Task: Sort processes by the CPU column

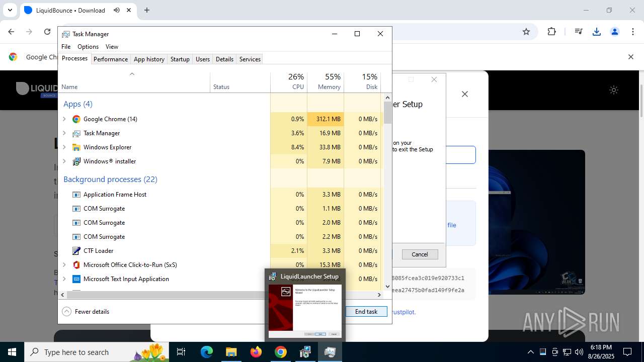Action: click(289, 82)
